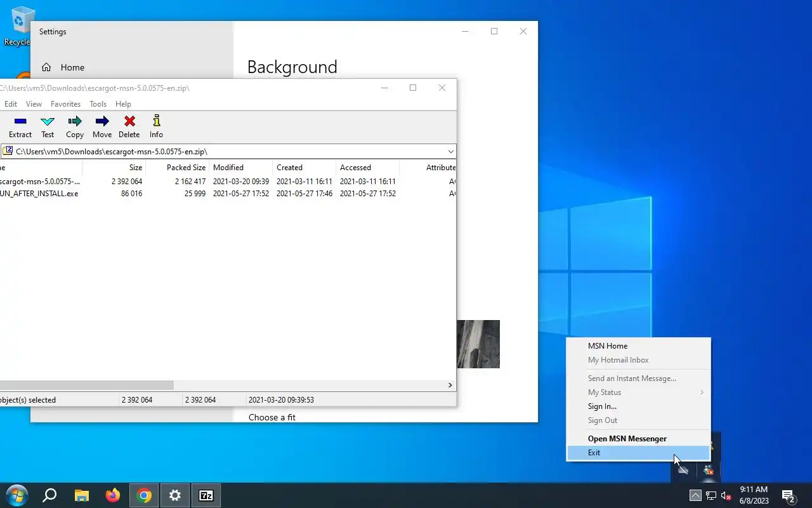Viewport: 812px width, 508px height.
Task: Expand the 7-Zip address path dropdown
Action: [x=450, y=151]
